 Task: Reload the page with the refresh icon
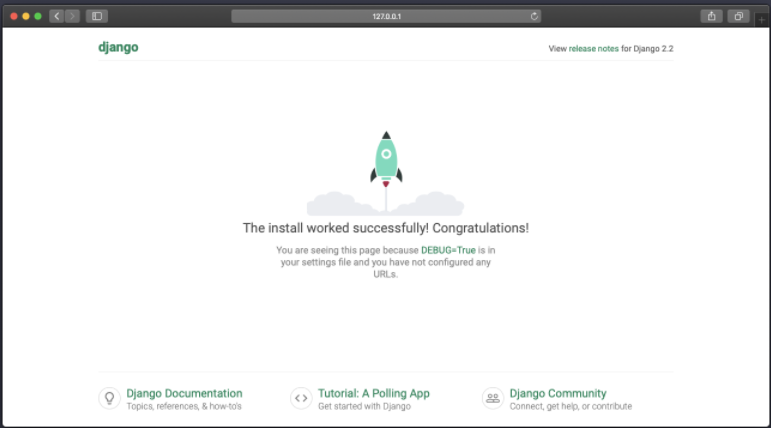[534, 16]
